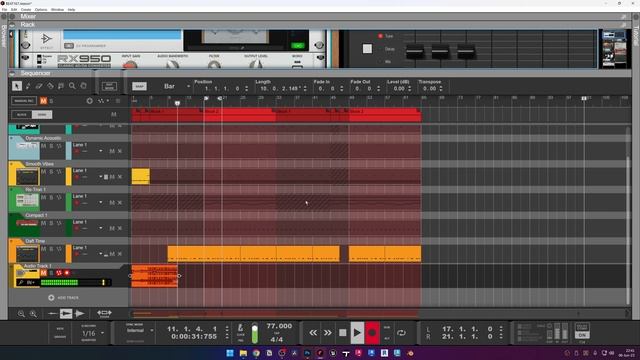The image size is (640, 360).
Task: Toggle the Loop icon in transport
Action: [402, 333]
